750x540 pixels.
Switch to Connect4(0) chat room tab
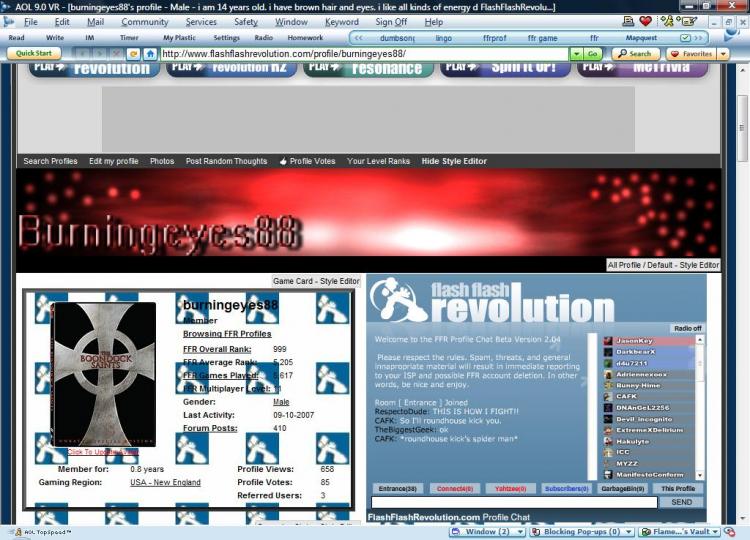(454, 489)
